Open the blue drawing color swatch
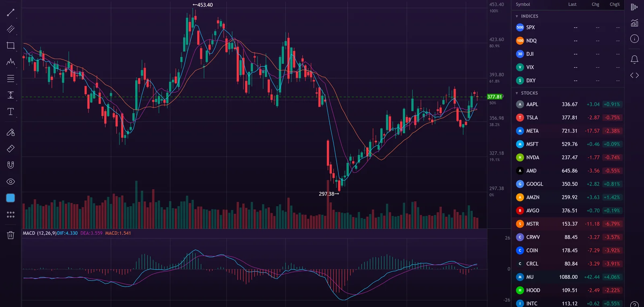This screenshot has width=644, height=307. click(x=10, y=198)
